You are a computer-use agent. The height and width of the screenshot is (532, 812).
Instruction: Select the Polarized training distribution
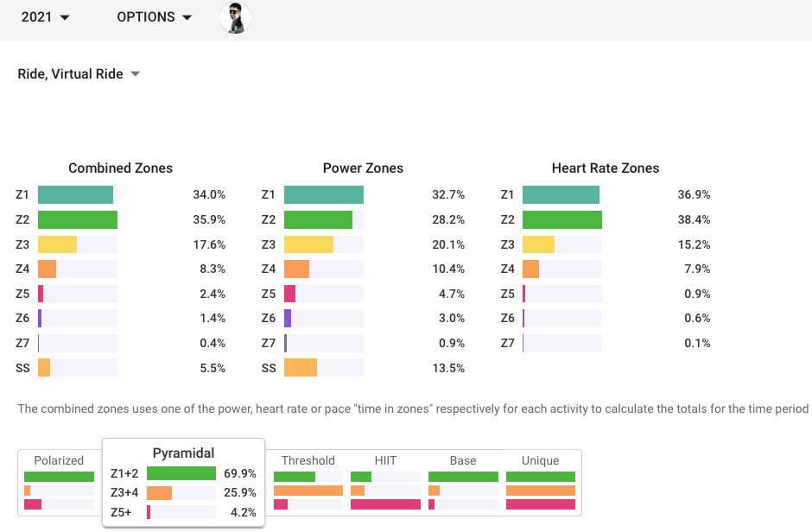[59, 482]
